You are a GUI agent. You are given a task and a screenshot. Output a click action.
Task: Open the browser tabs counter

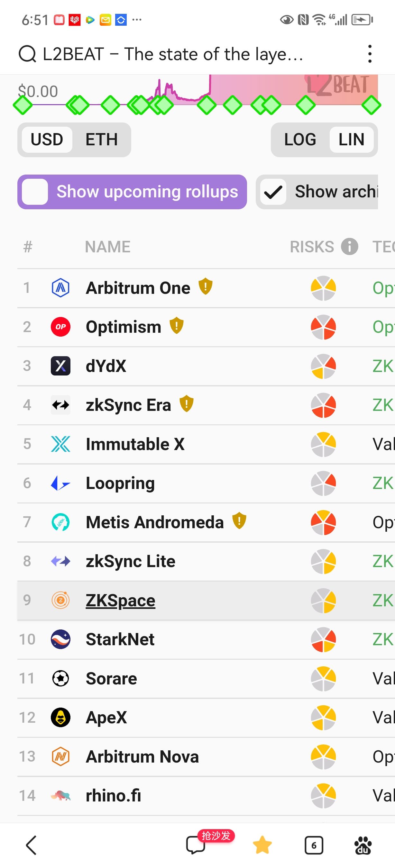pyautogui.click(x=314, y=845)
